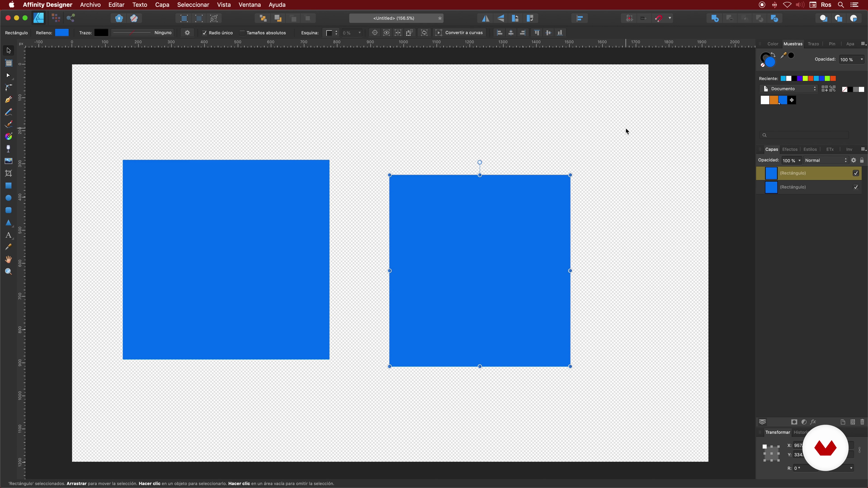Switch to the Estilos tab

pos(810,149)
